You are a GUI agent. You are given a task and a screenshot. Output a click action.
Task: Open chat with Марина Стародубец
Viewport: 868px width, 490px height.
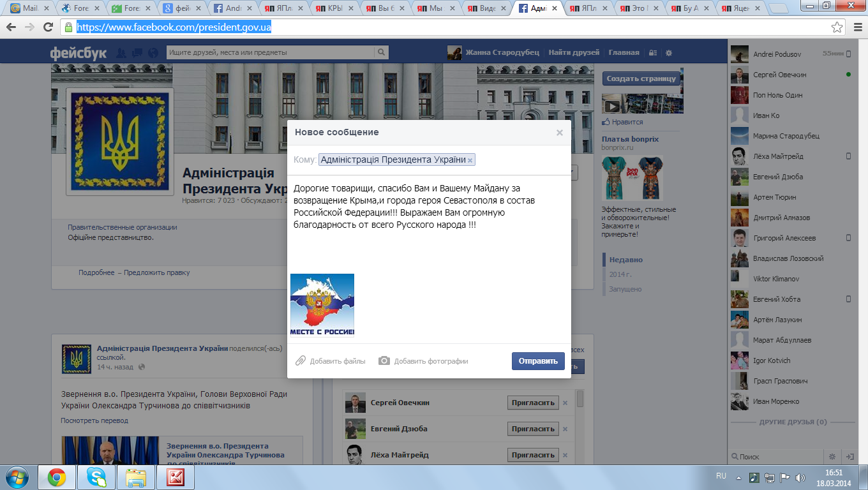(792, 136)
